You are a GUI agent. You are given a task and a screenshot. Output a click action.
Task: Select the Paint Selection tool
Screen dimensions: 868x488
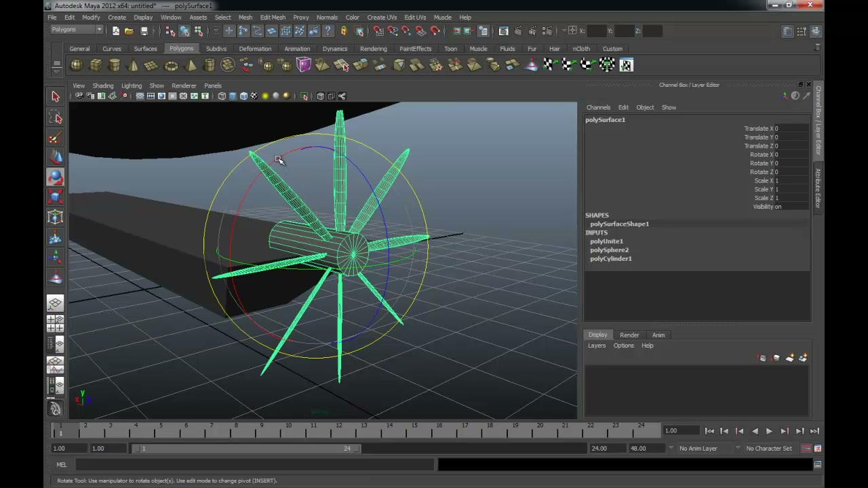(x=56, y=138)
